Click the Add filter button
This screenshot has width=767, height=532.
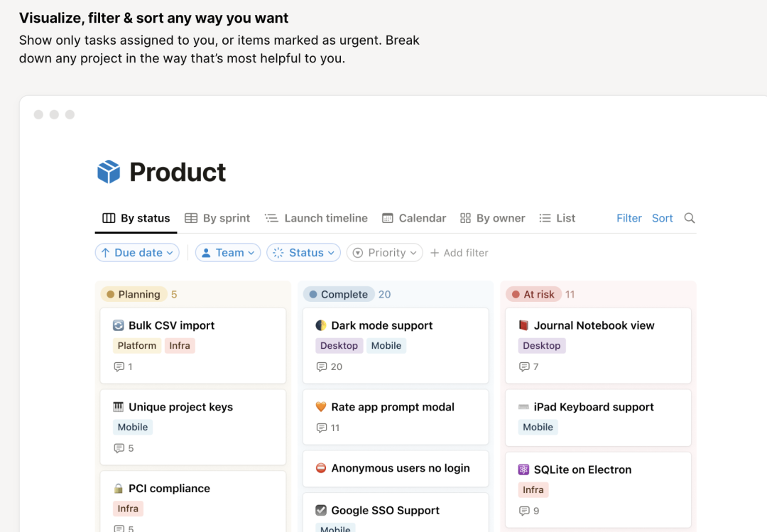pos(459,253)
